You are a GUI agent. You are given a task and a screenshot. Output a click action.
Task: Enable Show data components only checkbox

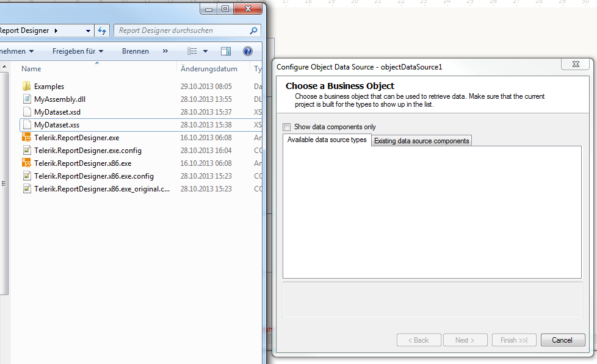[x=287, y=127]
